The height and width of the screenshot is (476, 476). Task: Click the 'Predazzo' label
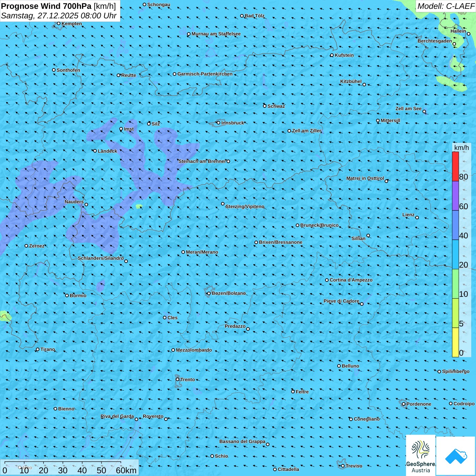click(235, 326)
